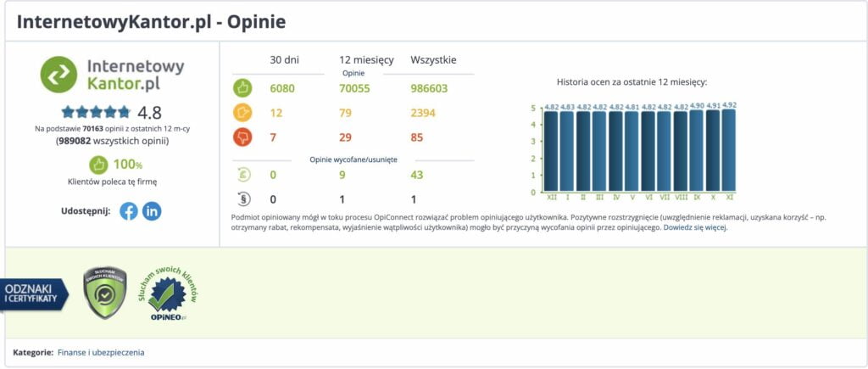Click the IX month bar rated 4.90
Viewport: 868px width, 369px height.
(697, 150)
